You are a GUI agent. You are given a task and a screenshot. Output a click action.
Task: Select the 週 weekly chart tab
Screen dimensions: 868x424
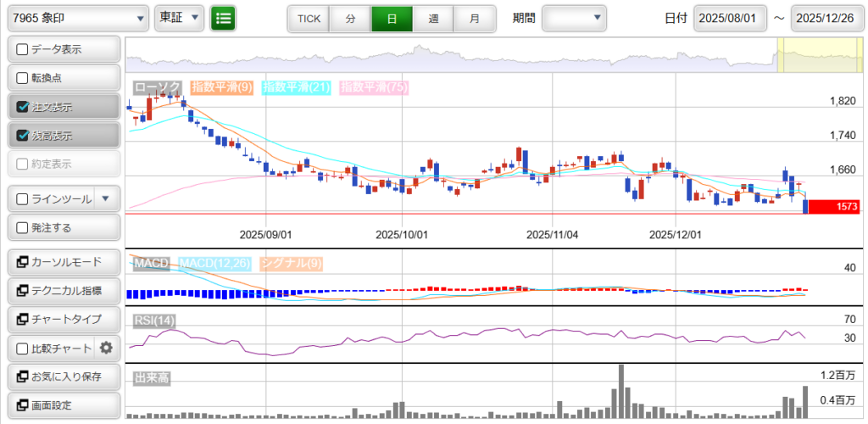[x=433, y=19]
